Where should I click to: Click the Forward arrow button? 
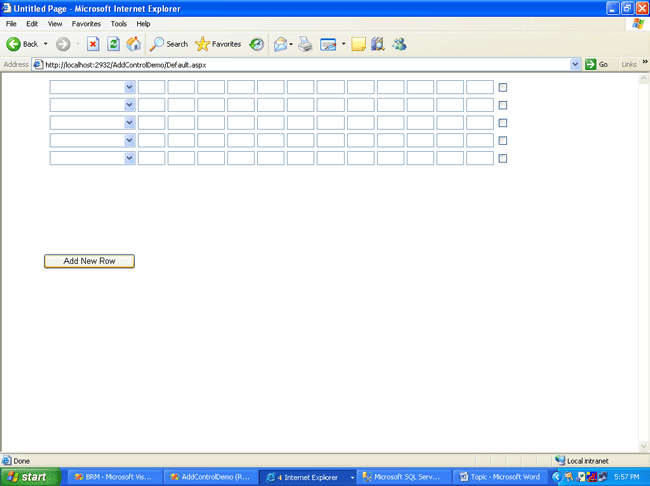(63, 44)
